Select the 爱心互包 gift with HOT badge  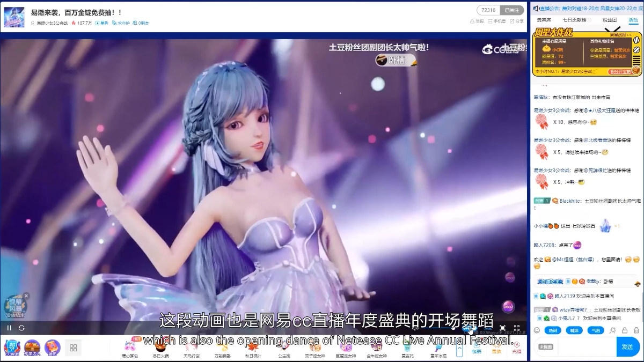pos(130,348)
